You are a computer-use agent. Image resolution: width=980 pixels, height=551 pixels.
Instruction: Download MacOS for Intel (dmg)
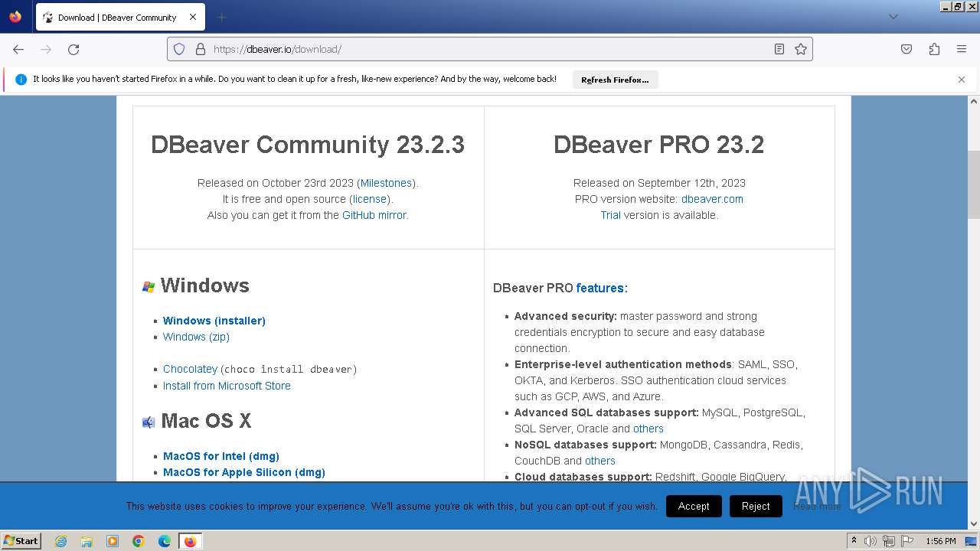click(x=221, y=456)
